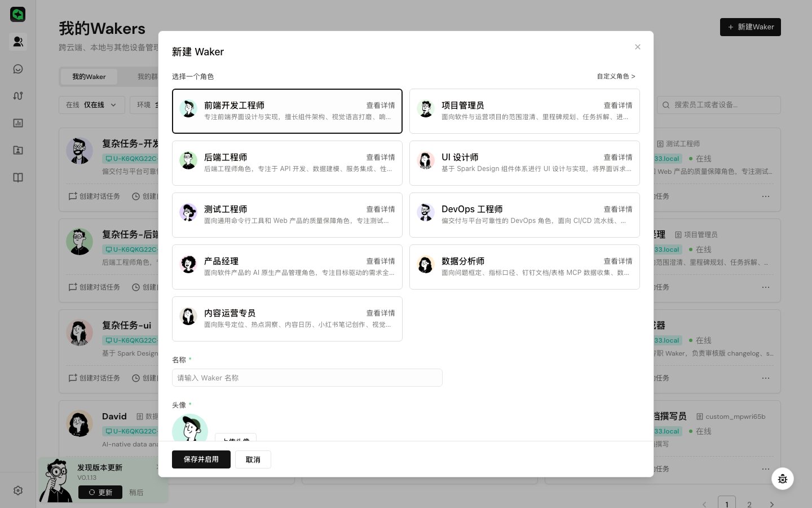
Task: Click the 搜索员工或者设备 search field
Action: (719, 105)
